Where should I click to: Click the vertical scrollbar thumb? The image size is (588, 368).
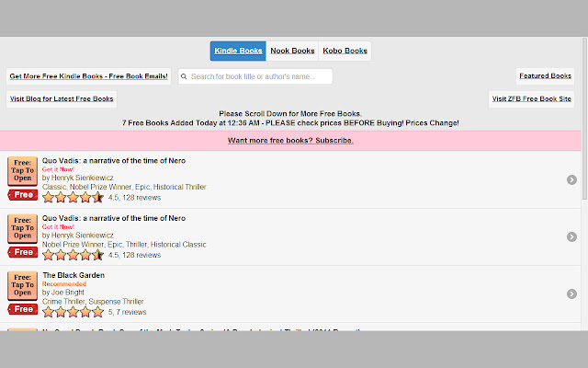pyautogui.click(x=584, y=119)
